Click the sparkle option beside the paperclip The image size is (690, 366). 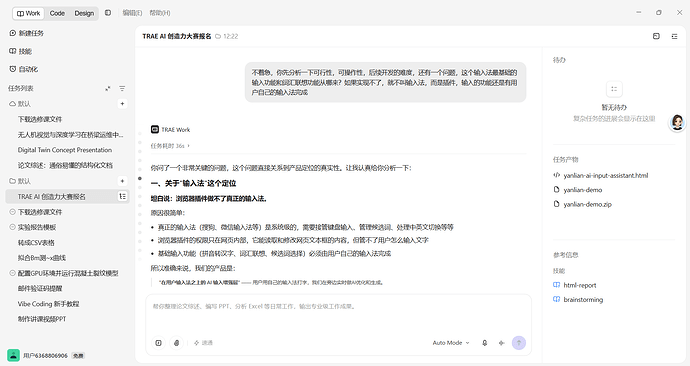pyautogui.click(x=203, y=343)
